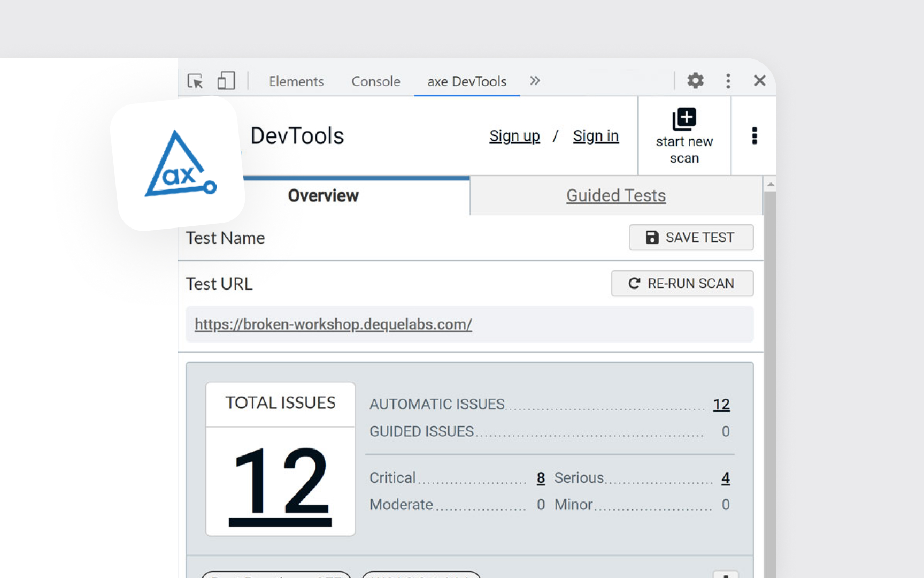Select the inspect element cursor icon
924x578 pixels.
[x=195, y=81]
